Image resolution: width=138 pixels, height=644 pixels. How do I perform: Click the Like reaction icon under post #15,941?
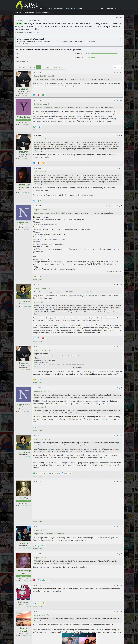34,95
